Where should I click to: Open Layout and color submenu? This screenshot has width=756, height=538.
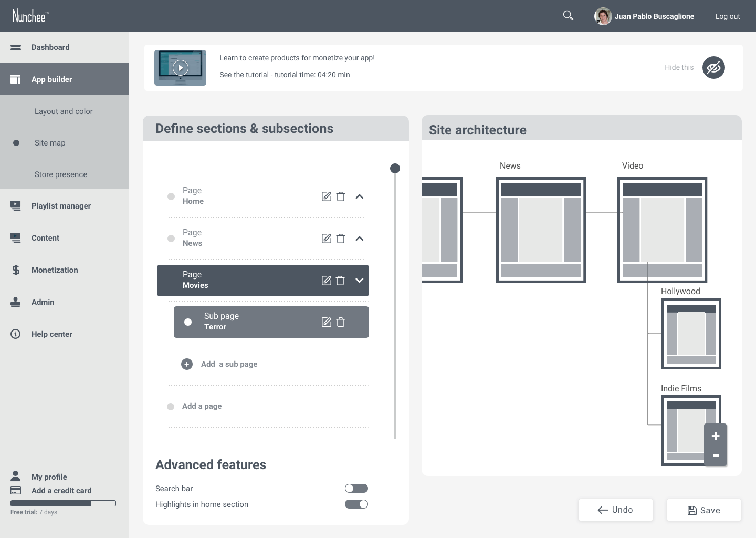(65, 111)
